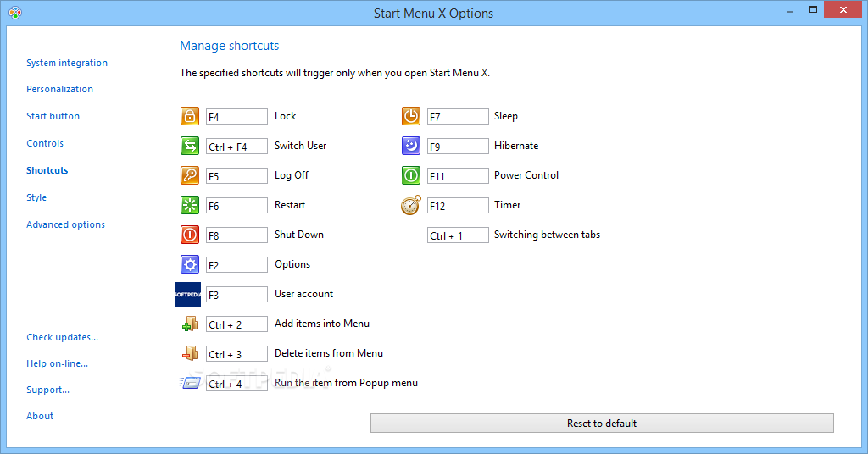
Task: Click the orange Sleep clock icon
Action: tap(411, 116)
